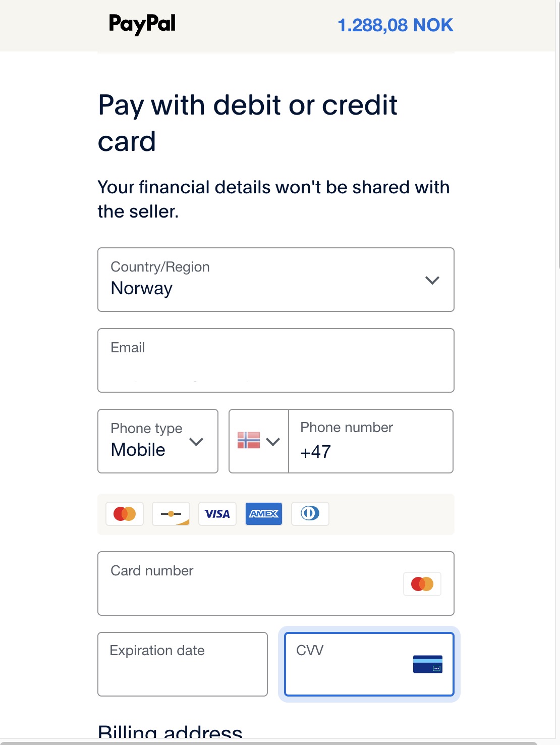This screenshot has width=560, height=745.
Task: Click the CVV card hint icon
Action: pos(427,664)
